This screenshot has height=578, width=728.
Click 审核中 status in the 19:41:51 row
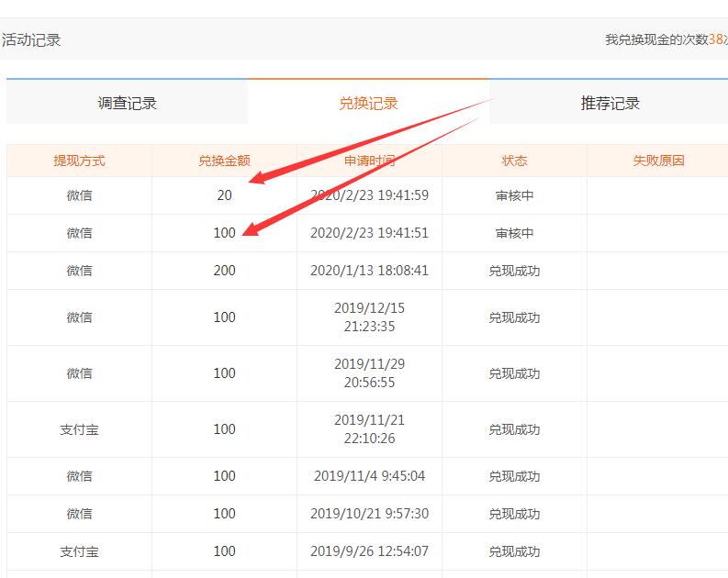514,233
